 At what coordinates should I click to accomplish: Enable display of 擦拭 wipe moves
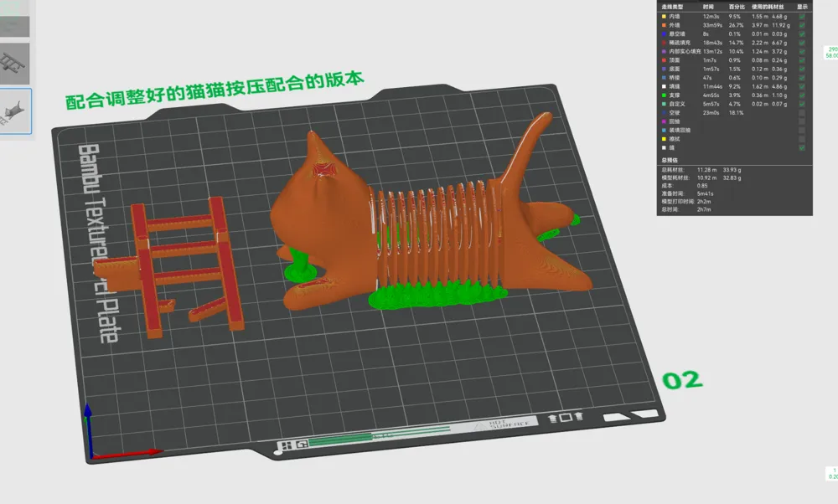point(802,139)
